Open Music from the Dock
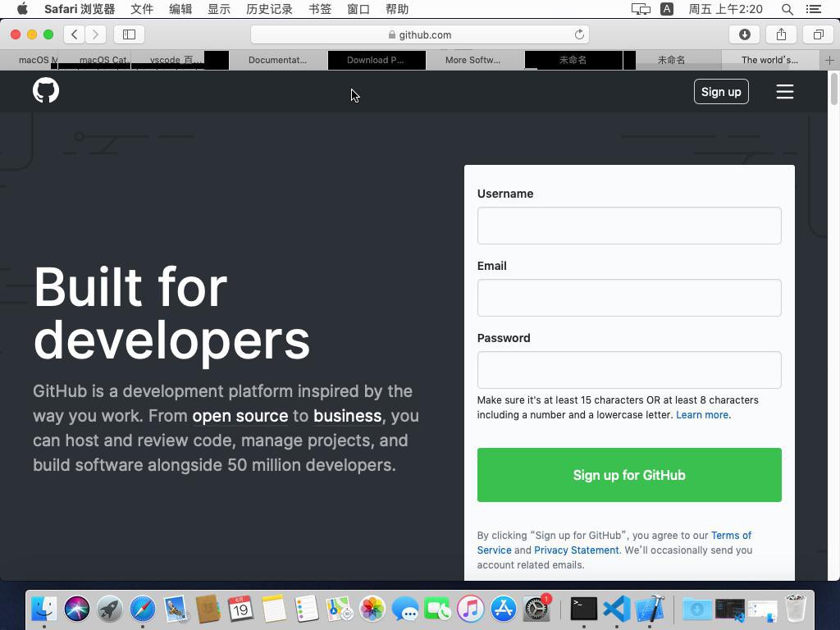This screenshot has width=840, height=630. click(x=470, y=609)
